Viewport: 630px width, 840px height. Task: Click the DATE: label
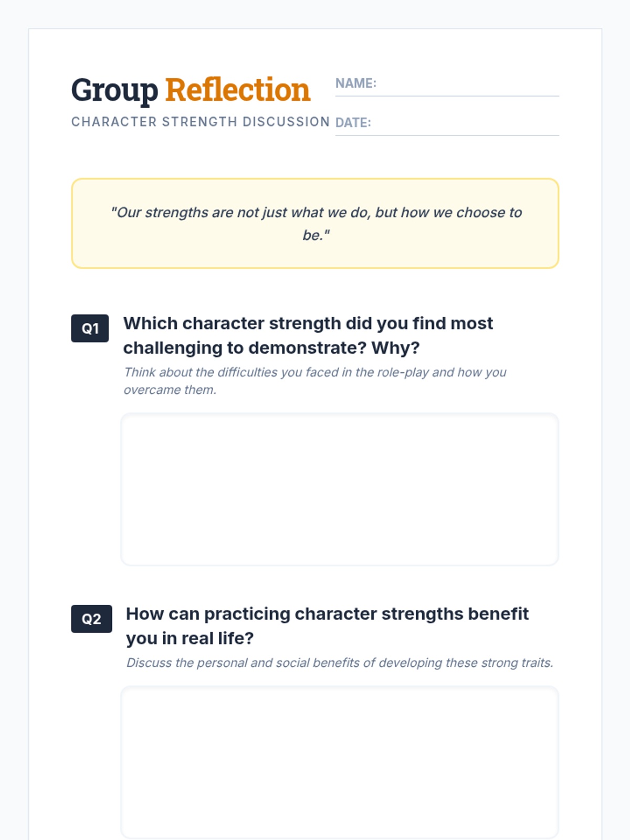pos(353,122)
